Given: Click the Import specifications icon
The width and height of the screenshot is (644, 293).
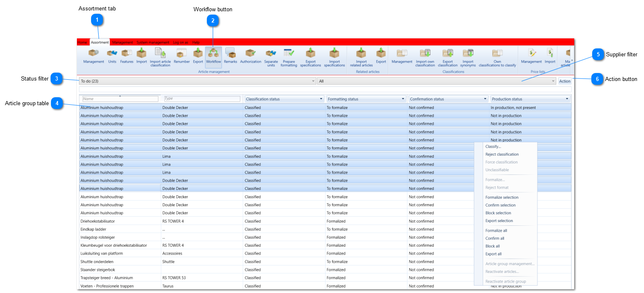Looking at the screenshot, I should [334, 58].
